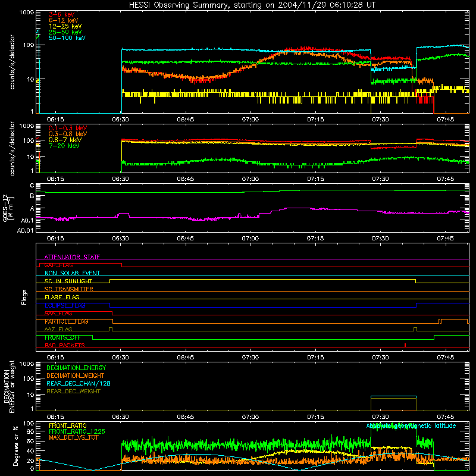The width and height of the screenshot is (476, 476).
Task: Click the 06:30 tick under the GOES panel
Action: [121, 239]
